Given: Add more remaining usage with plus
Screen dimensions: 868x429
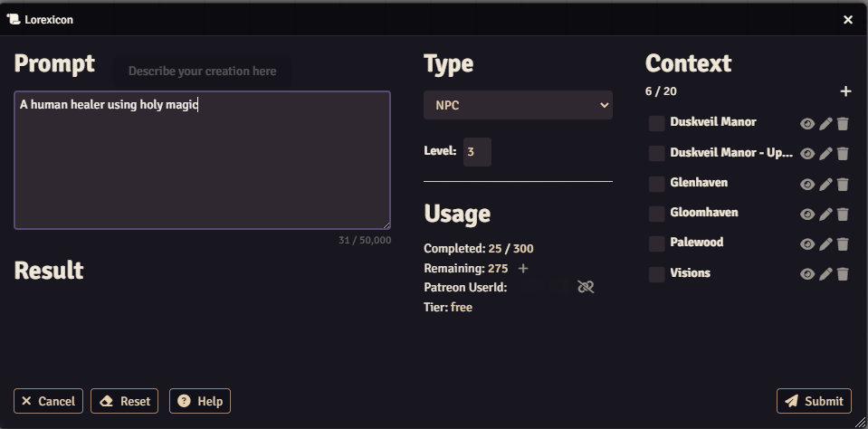Looking at the screenshot, I should coord(523,269).
